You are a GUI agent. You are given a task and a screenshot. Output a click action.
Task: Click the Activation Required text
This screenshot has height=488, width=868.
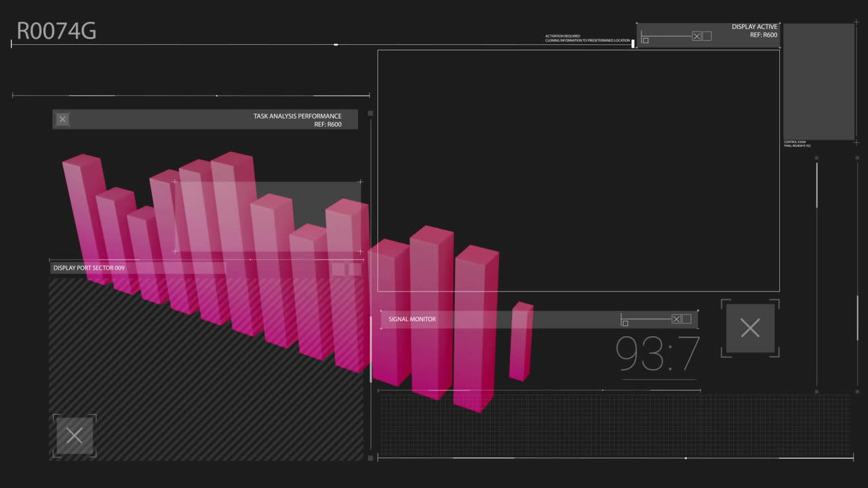point(587,38)
